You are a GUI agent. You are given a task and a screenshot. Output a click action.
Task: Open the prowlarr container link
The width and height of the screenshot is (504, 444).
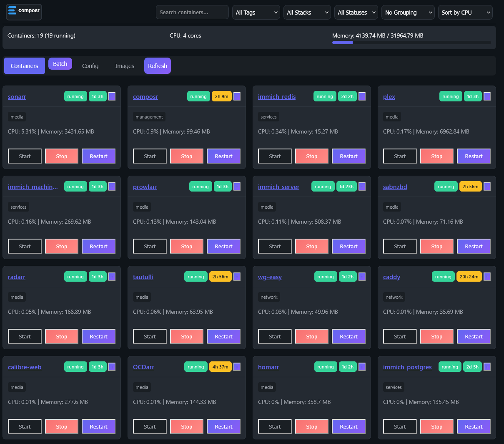click(145, 187)
